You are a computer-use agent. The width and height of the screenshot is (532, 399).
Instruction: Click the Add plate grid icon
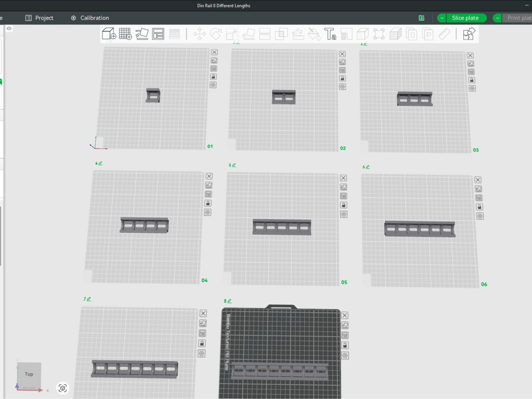[125, 34]
